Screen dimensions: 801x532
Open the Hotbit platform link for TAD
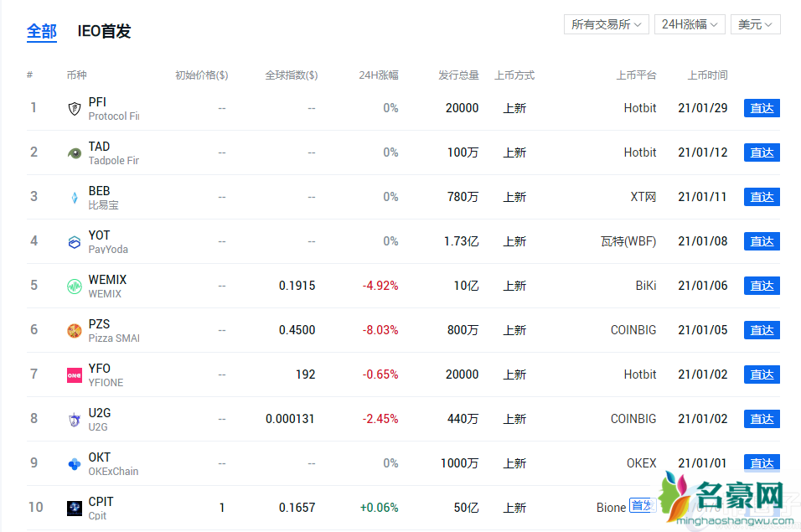click(640, 152)
